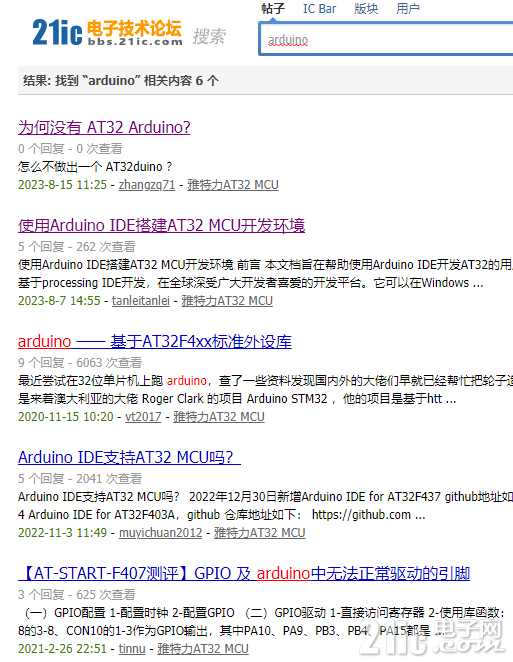Select the 帖子 search tab
Screen dimensions: 513x662
coord(273,8)
